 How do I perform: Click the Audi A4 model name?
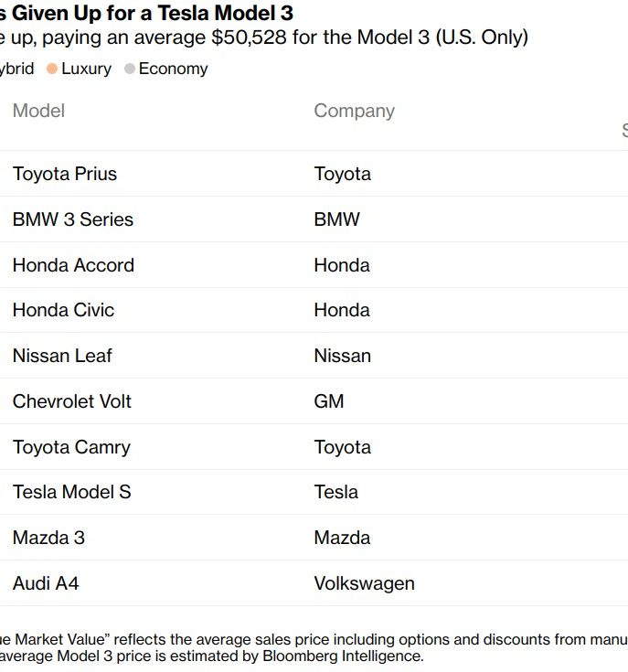46,583
